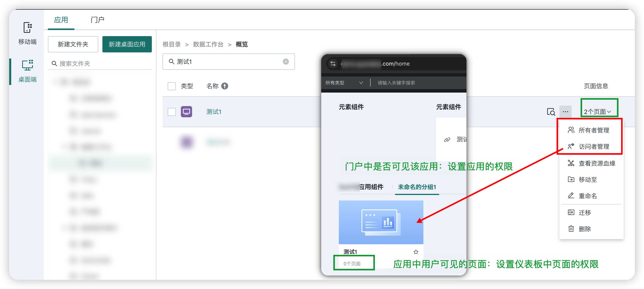Choose 访问者管理 from the context menu
Screen dimensions: 644x289
594,147
